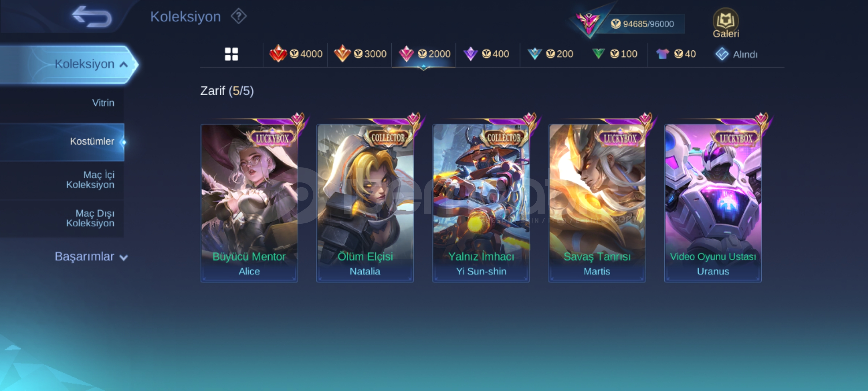Image resolution: width=868 pixels, height=391 pixels.
Task: Toggle the Alındı owned filter
Action: click(736, 54)
